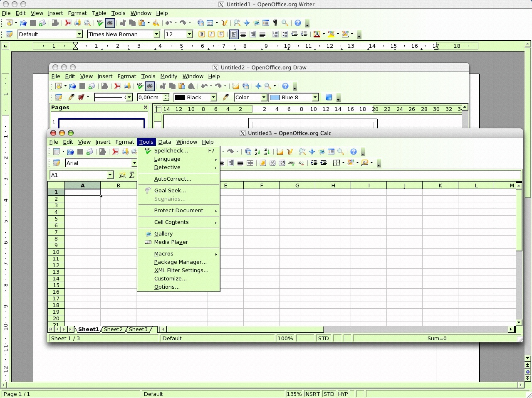The image size is (532, 398).
Task: Click Draw Export as PDF icon
Action: 117,86
